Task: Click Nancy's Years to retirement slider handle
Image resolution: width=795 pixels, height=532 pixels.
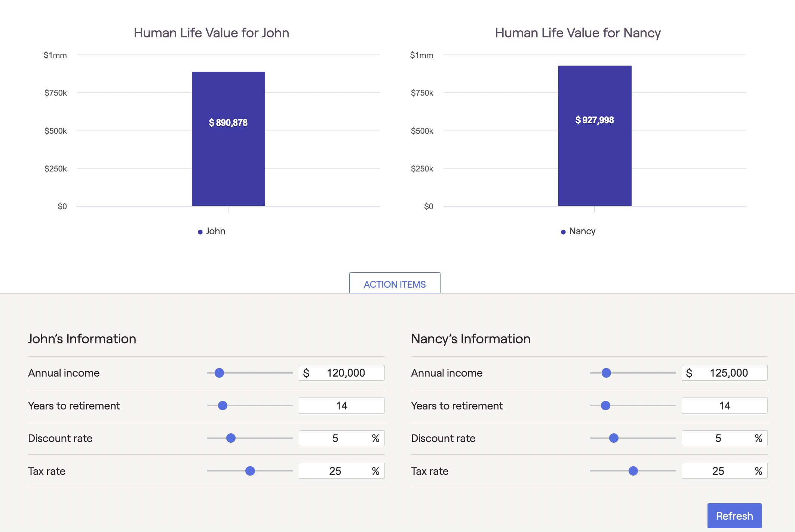Action: [x=605, y=405]
